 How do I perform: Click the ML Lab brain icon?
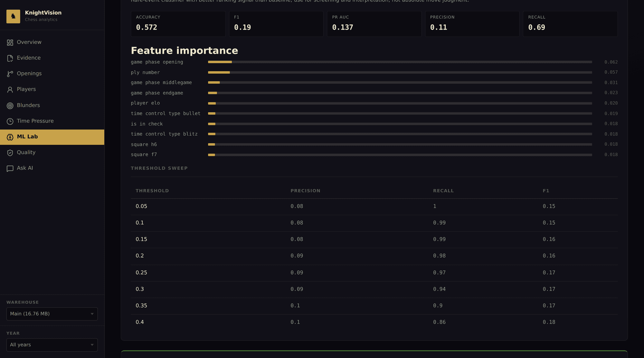click(10, 137)
